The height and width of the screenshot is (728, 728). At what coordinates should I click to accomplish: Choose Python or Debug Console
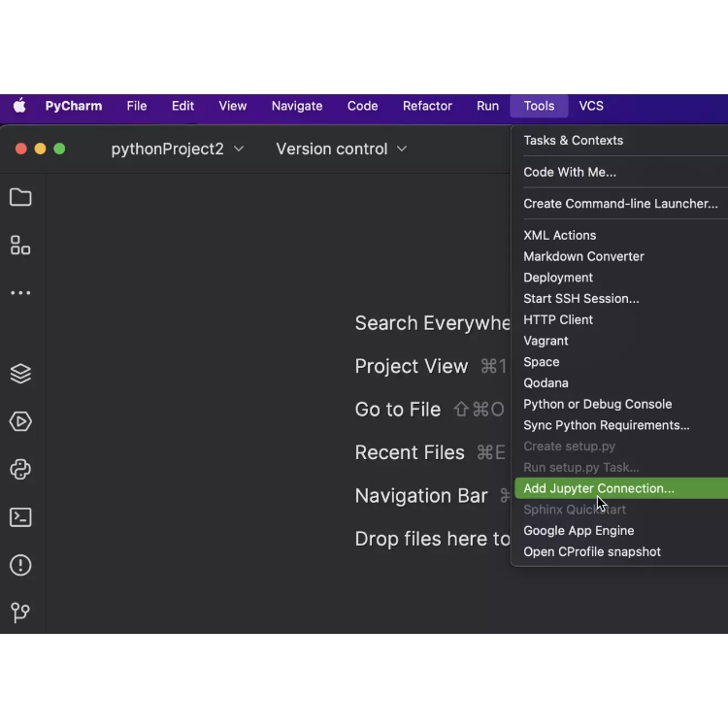click(x=597, y=404)
